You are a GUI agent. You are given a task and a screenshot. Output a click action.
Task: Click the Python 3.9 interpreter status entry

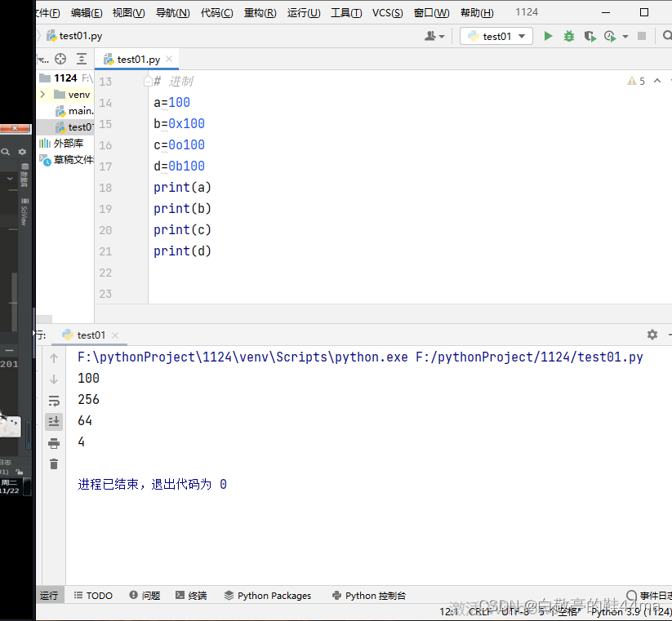(631, 611)
